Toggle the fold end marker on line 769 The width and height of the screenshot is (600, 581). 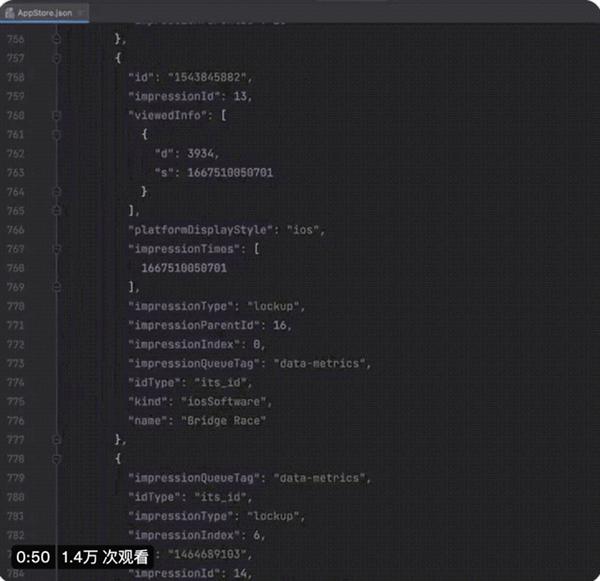pyautogui.click(x=57, y=287)
